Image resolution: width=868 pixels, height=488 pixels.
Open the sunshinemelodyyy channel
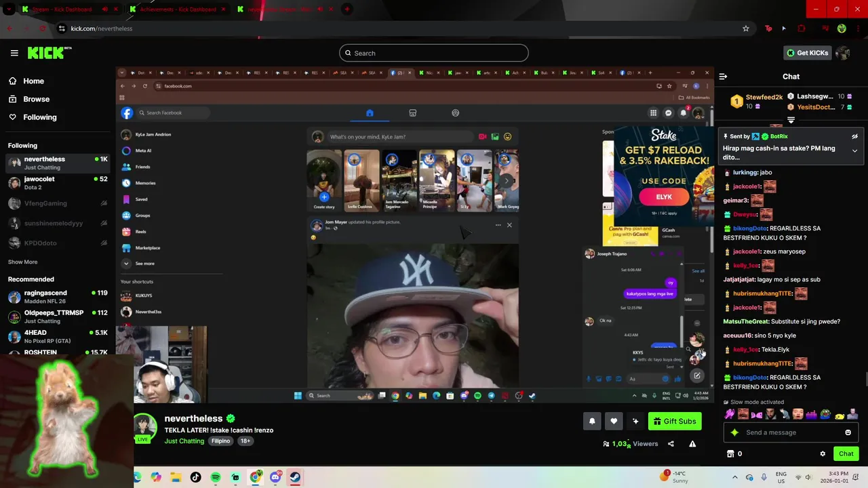pyautogui.click(x=58, y=223)
